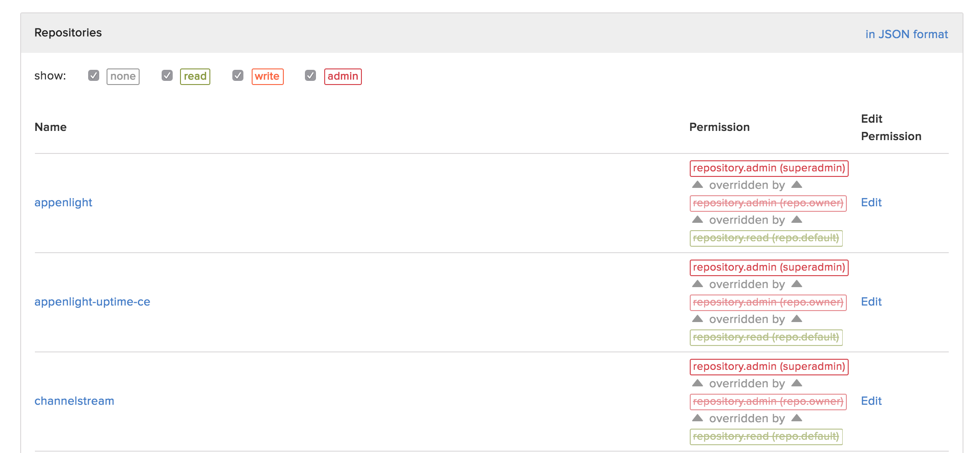
Task: Edit permissions for channelstream
Action: pyautogui.click(x=871, y=401)
